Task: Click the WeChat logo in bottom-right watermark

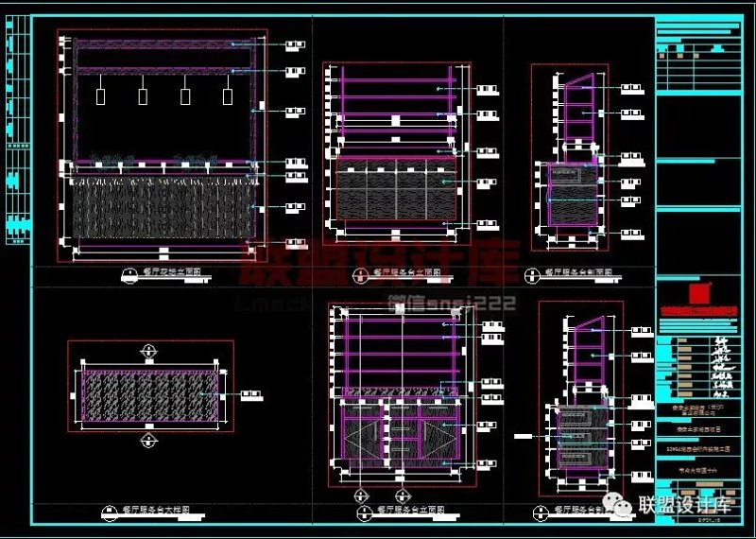Action: [x=624, y=507]
